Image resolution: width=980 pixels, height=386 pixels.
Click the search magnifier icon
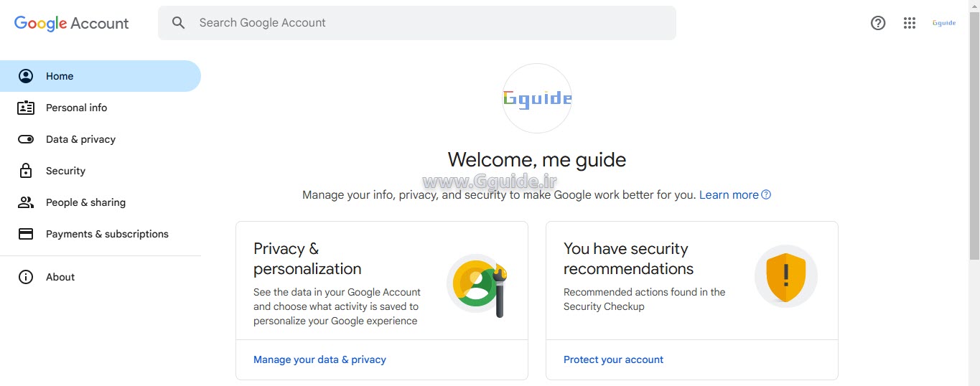pos(179,23)
